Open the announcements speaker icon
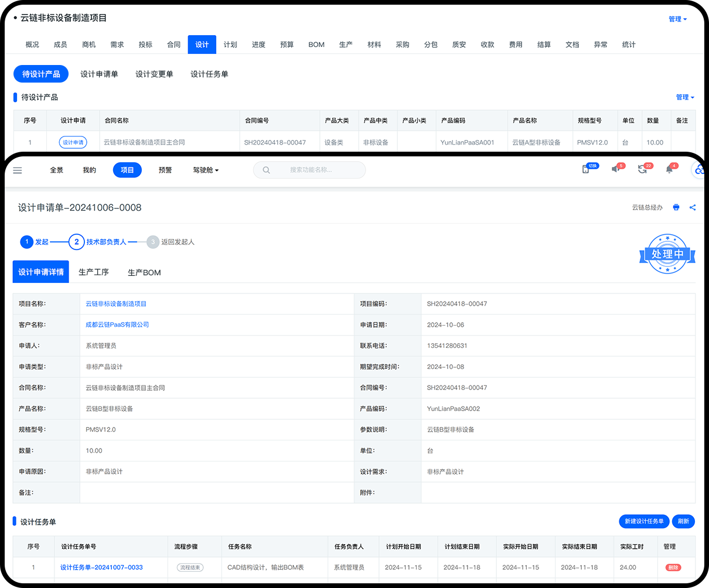This screenshot has width=709, height=588. coord(615,169)
